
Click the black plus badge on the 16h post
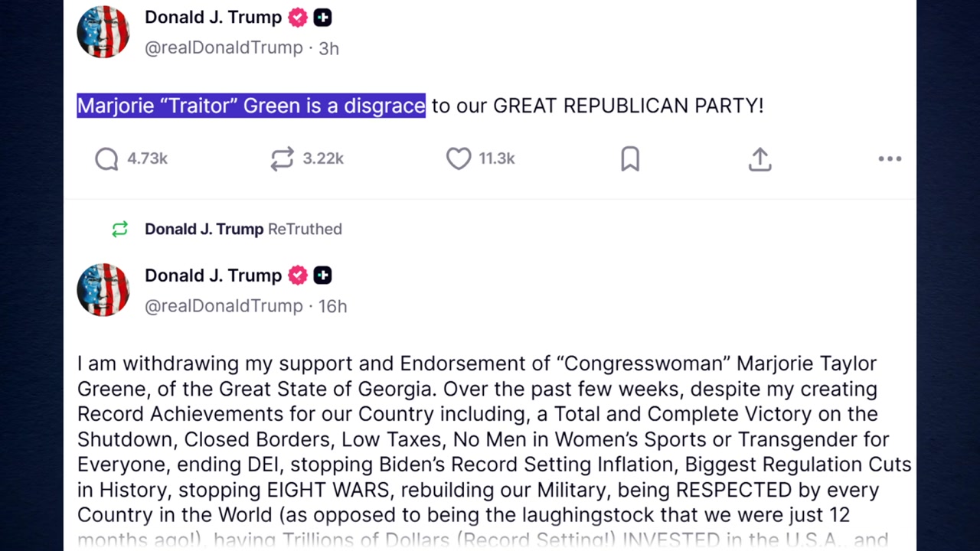coord(322,275)
